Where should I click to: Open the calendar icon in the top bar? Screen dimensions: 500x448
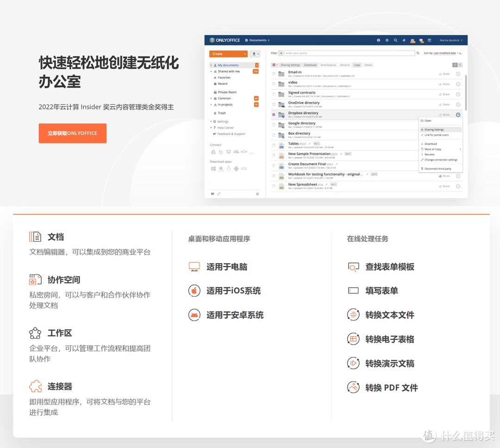(x=430, y=40)
